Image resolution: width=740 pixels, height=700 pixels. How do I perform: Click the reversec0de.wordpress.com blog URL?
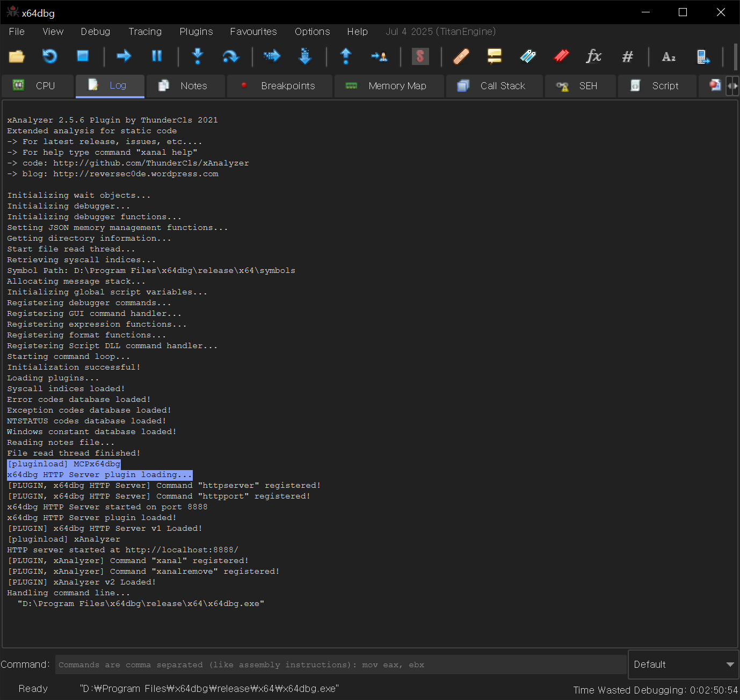[136, 174]
